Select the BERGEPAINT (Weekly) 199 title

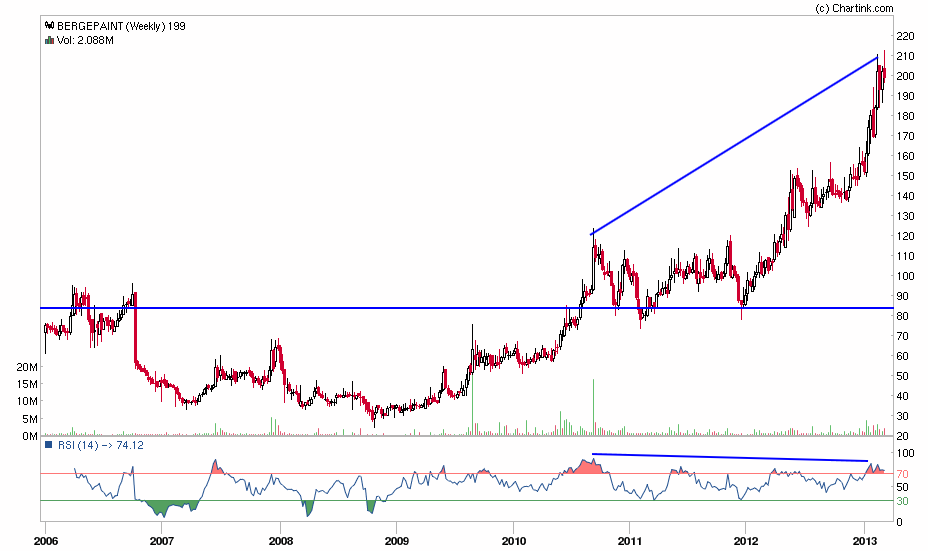click(121, 26)
